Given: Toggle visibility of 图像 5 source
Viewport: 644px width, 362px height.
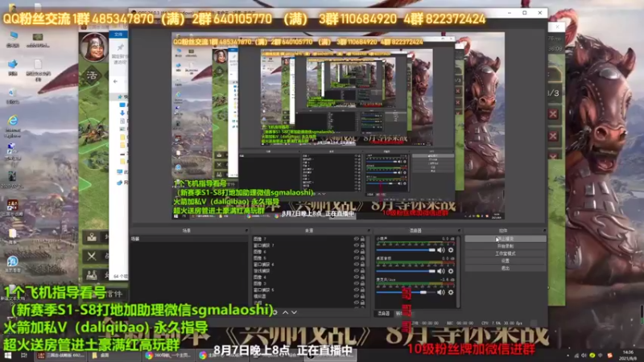Looking at the screenshot, I should (x=356, y=257).
